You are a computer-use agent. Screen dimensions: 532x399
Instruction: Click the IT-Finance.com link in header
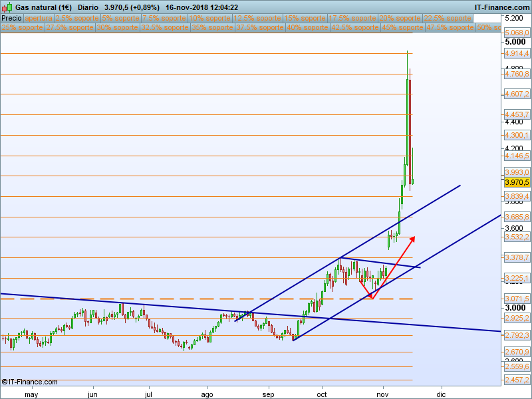tap(501, 7)
